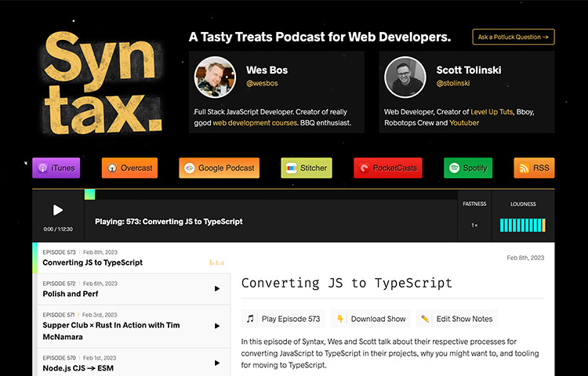
Task: Click the Playing: 573 title text
Action: [169, 222]
